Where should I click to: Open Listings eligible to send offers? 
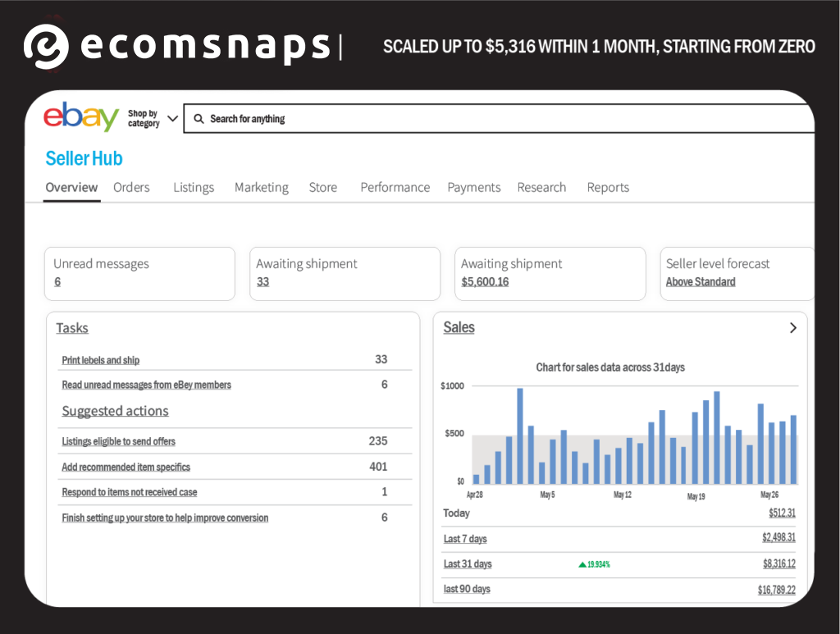pyautogui.click(x=118, y=441)
